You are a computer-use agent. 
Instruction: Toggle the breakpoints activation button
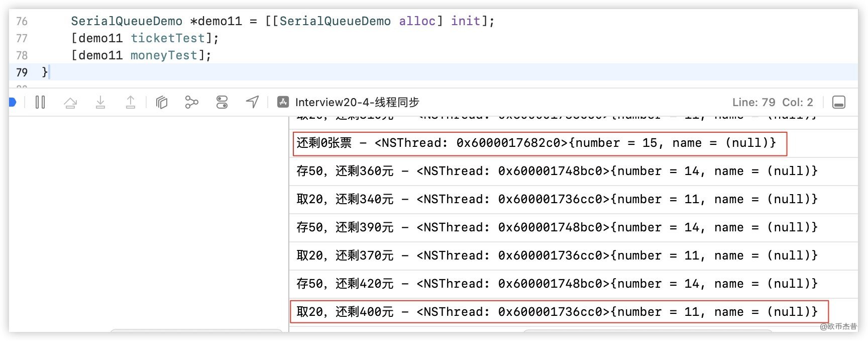(13, 103)
